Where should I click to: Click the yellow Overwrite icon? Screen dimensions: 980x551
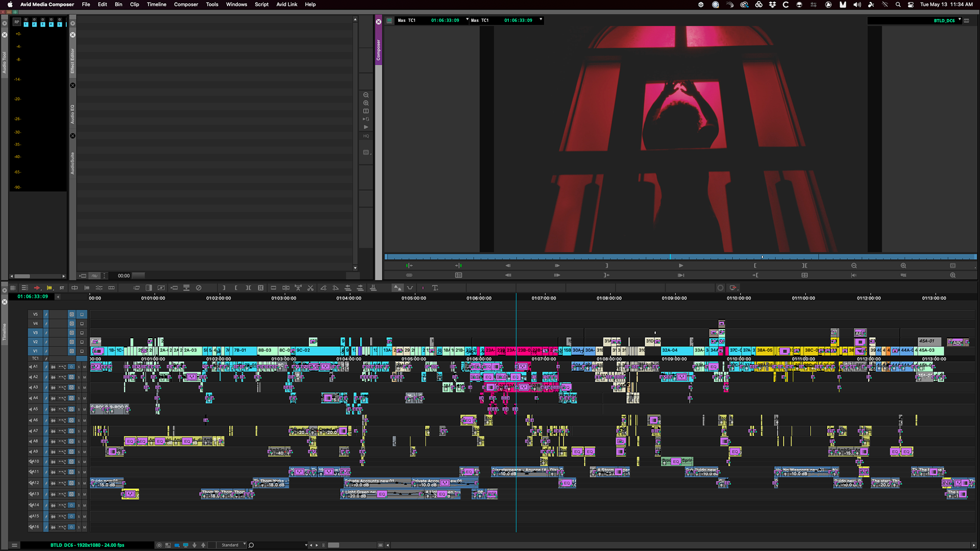(x=50, y=288)
